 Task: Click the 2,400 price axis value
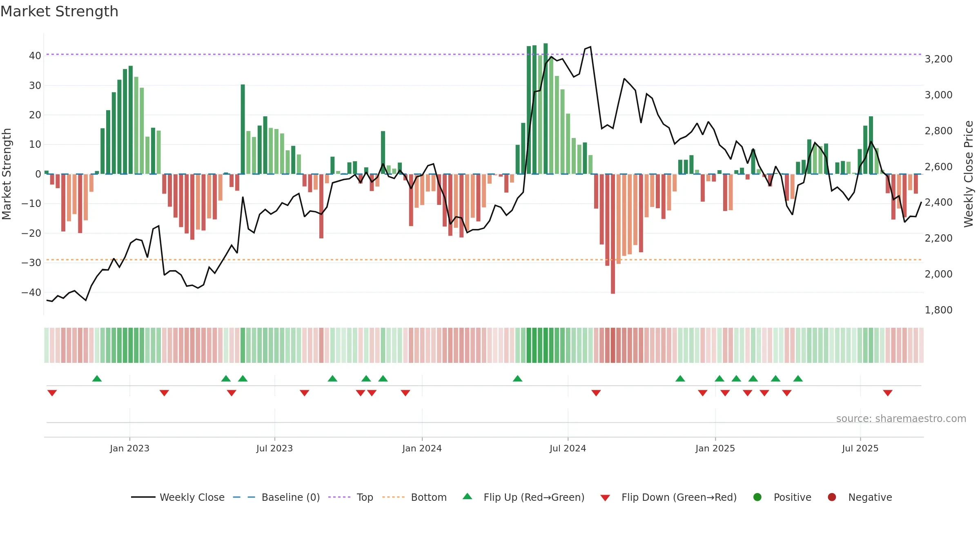[938, 202]
